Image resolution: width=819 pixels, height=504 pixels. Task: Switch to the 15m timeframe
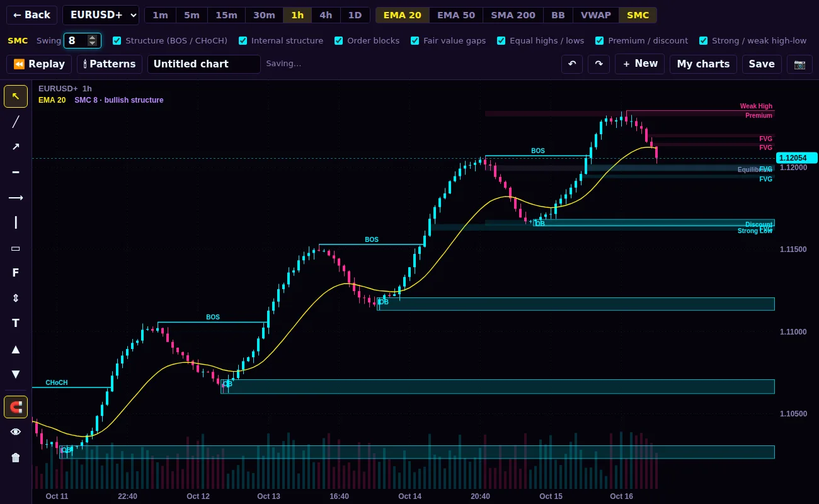click(x=226, y=15)
